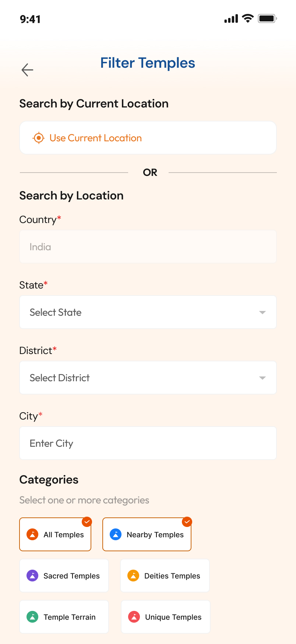Screen dimensions: 296x644
Task: Open the Select District dropdown
Action: [x=148, y=378]
